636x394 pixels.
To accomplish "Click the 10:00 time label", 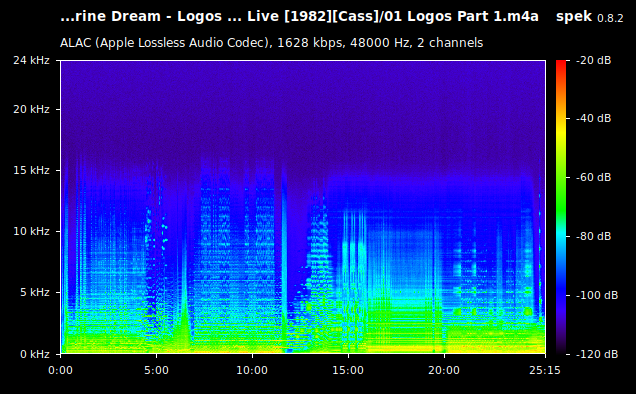I will [252, 370].
